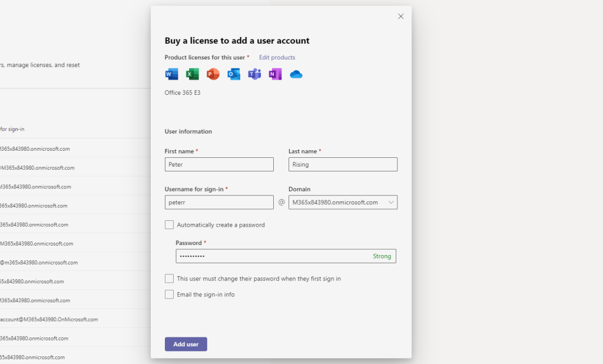This screenshot has width=603, height=364.
Task: Open the Edit products link
Action: [277, 58]
